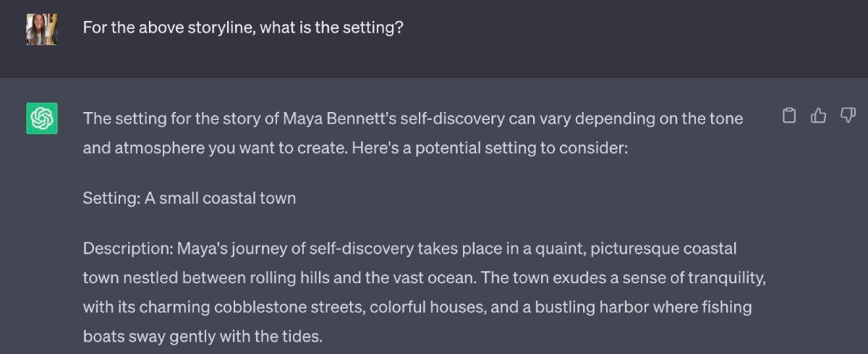The width and height of the screenshot is (868, 354).
Task: Click the user question about the setting
Action: pyautogui.click(x=243, y=28)
